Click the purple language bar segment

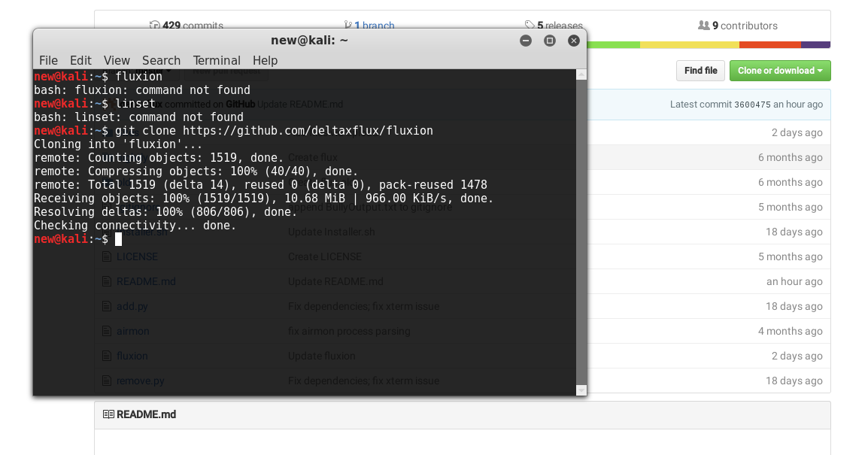tap(816, 45)
